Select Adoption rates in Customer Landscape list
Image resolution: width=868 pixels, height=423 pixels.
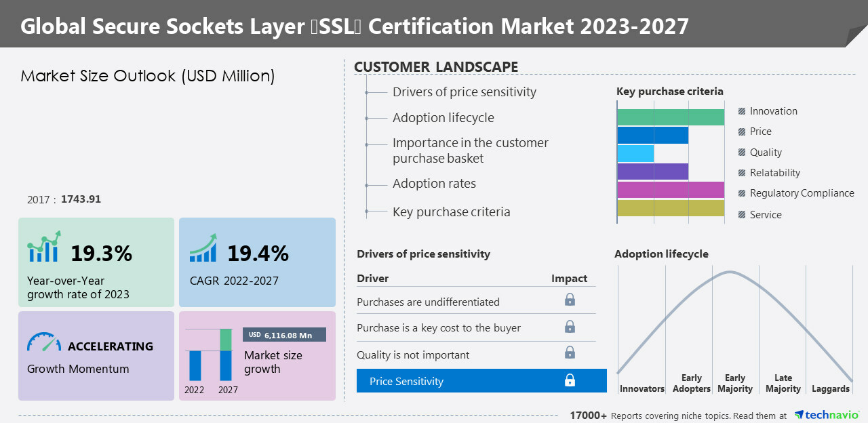coord(434,184)
